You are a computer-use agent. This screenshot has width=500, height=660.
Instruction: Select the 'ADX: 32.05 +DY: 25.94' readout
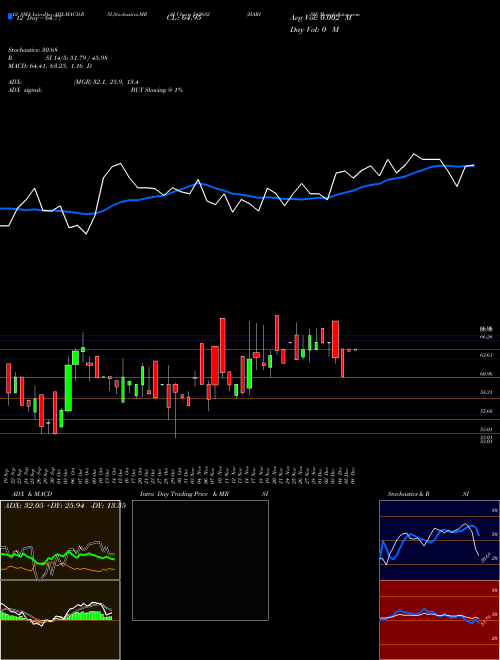(44, 506)
